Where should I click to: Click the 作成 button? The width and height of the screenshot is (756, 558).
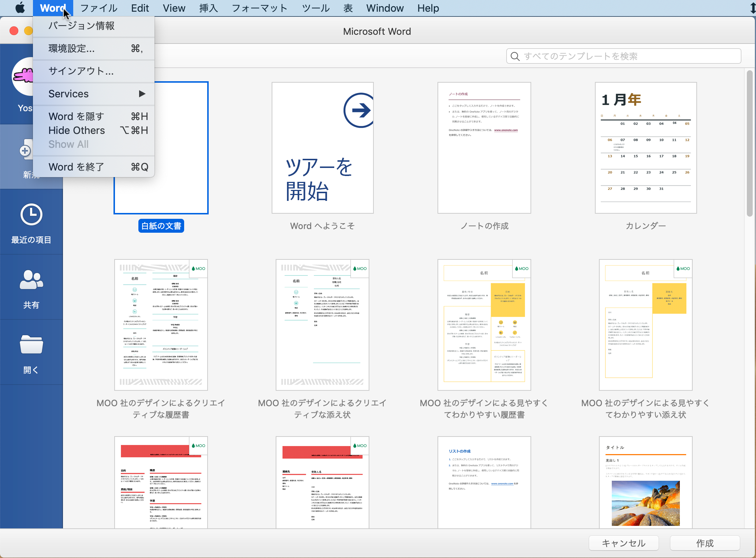pyautogui.click(x=705, y=543)
